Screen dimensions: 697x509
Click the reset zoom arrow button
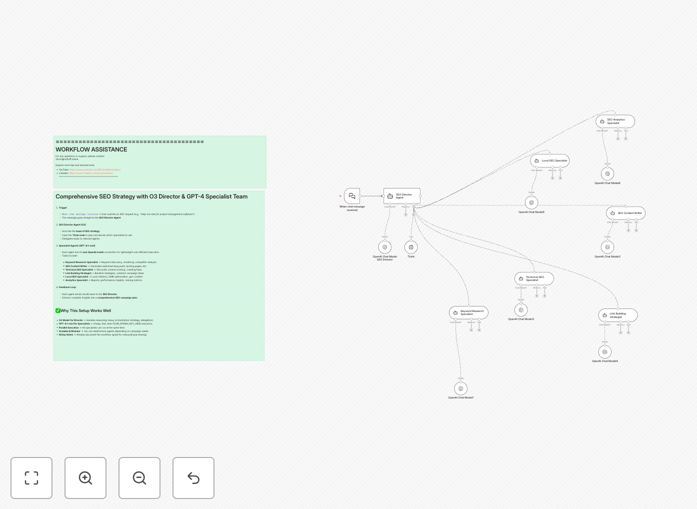point(193,478)
